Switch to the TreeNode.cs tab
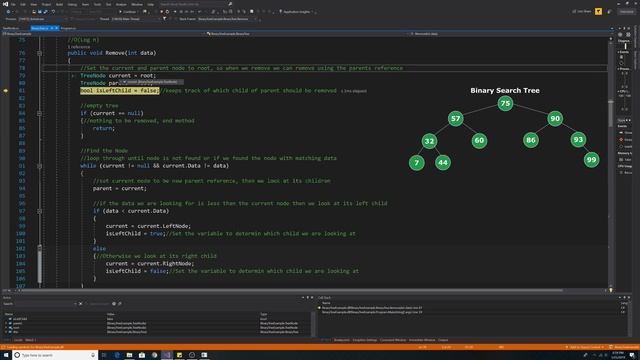 (11, 28)
